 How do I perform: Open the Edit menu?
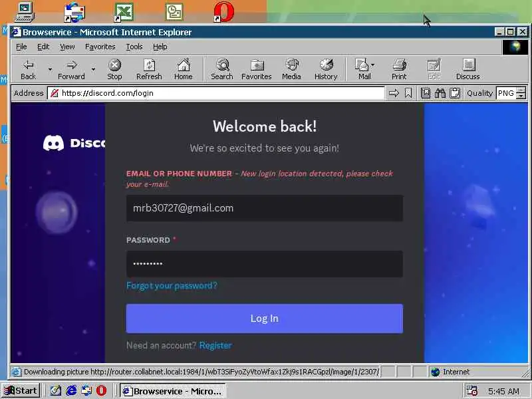pyautogui.click(x=43, y=47)
